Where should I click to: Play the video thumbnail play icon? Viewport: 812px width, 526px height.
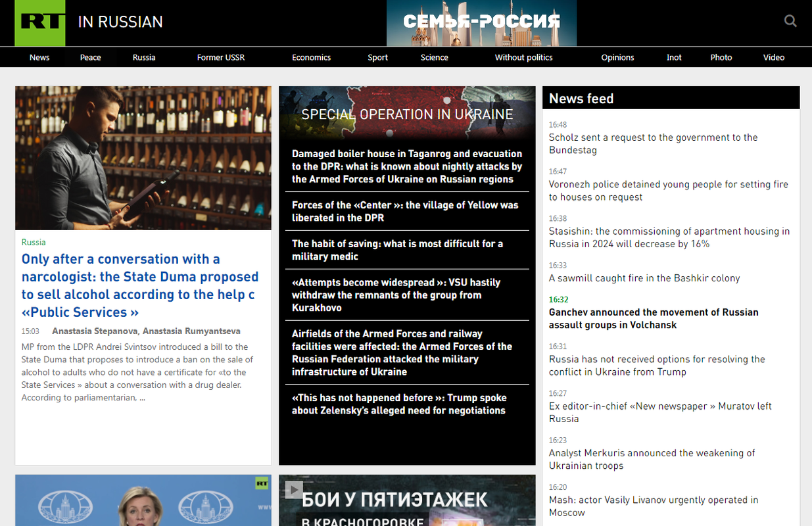pos(294,489)
